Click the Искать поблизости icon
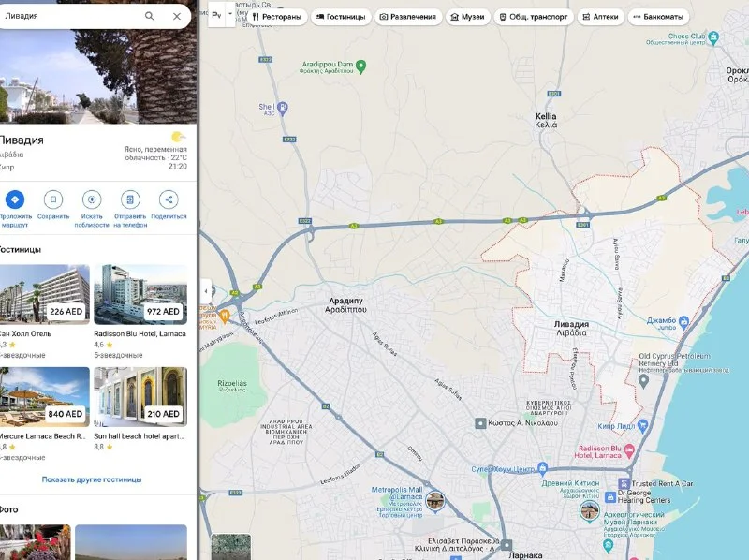This screenshot has height=560, width=749. (x=92, y=199)
